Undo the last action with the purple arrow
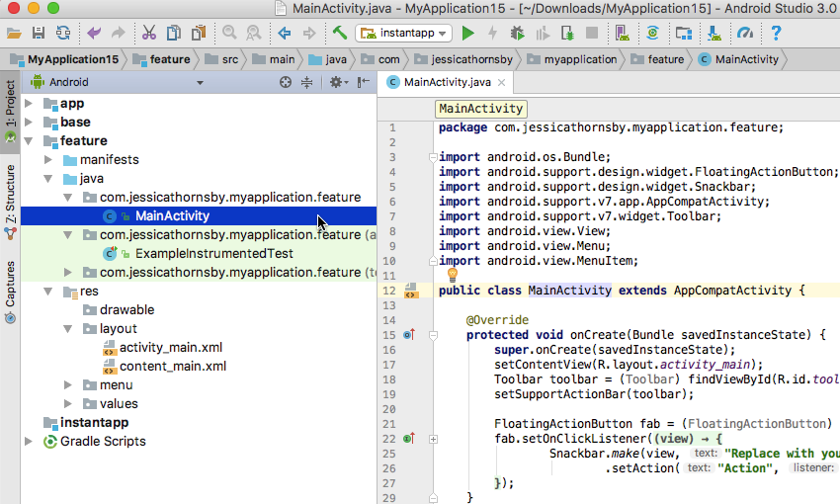The width and height of the screenshot is (840, 504). pyautogui.click(x=94, y=34)
